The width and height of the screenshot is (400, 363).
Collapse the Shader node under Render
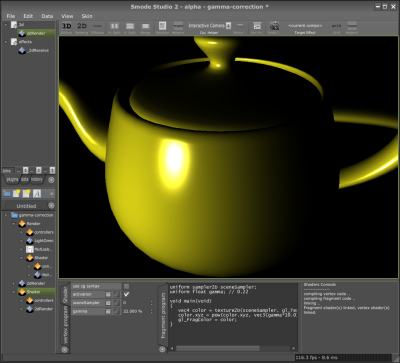22,258
